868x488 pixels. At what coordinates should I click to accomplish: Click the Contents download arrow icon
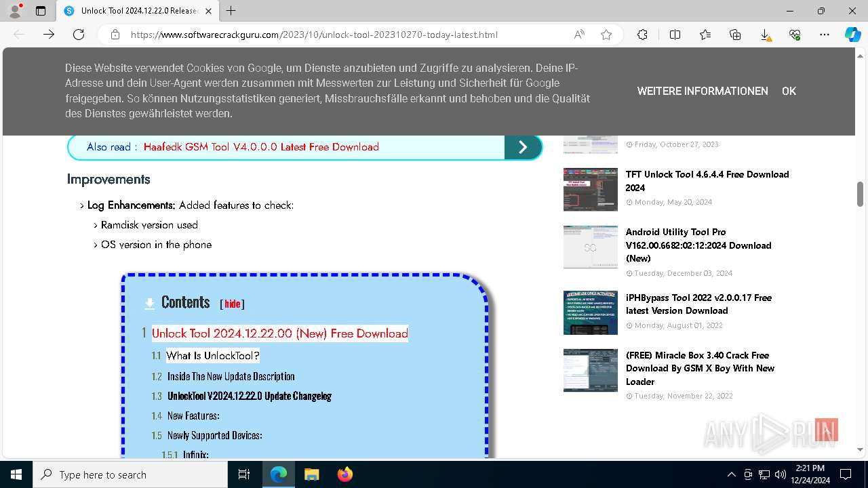[150, 304]
